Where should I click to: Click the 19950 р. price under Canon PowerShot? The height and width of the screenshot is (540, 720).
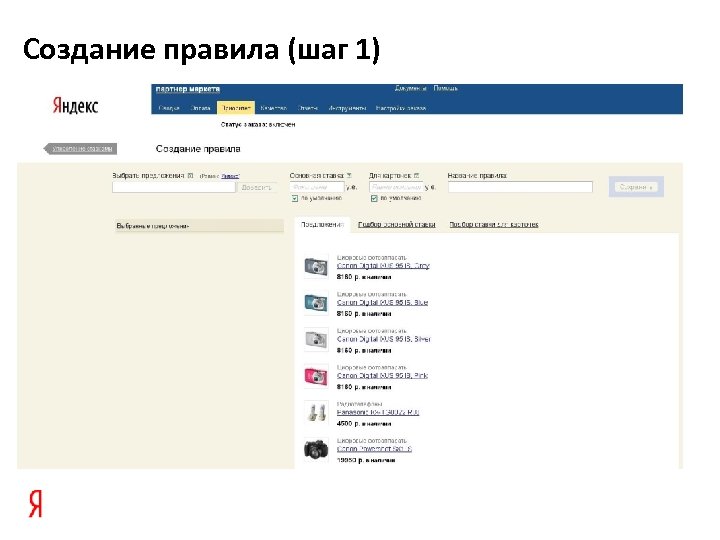348,460
